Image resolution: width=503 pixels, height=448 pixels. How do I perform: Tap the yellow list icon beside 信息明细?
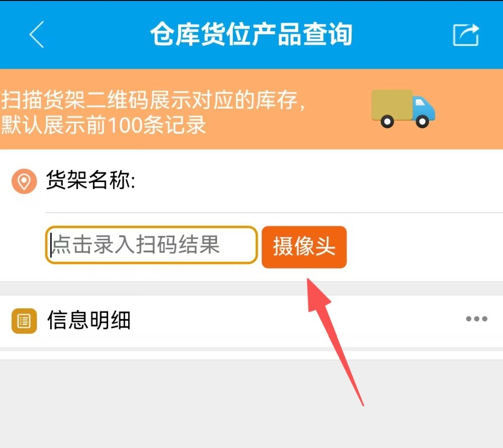(24, 321)
